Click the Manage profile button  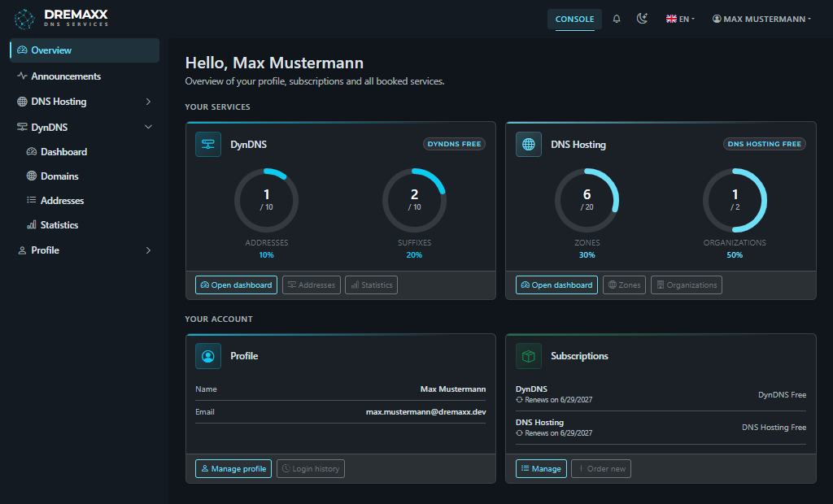pyautogui.click(x=233, y=468)
